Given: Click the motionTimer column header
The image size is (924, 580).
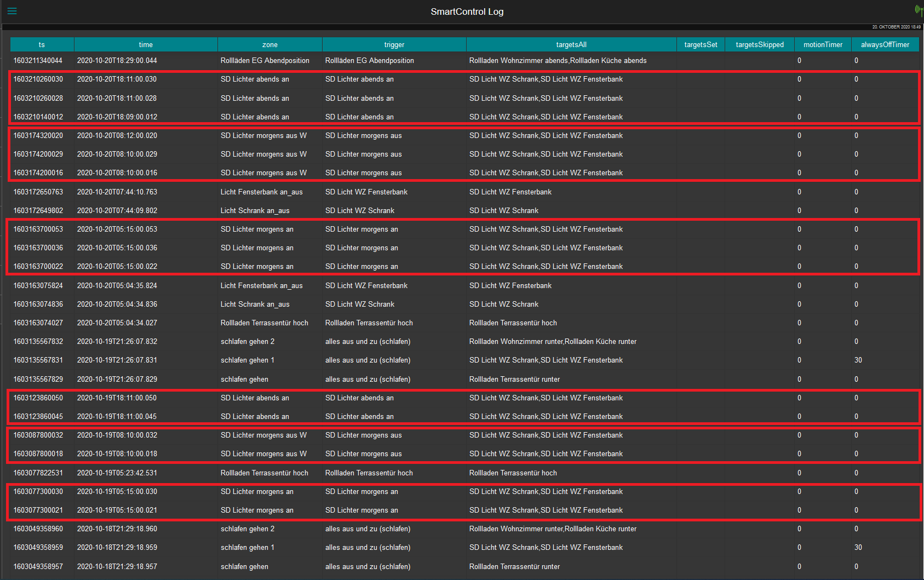Looking at the screenshot, I should [x=823, y=44].
